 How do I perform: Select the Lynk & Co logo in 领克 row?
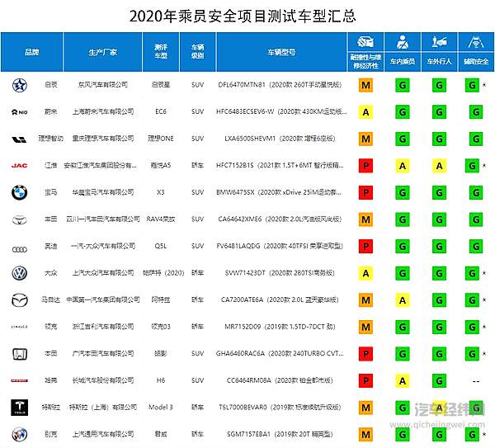[x=20, y=327]
